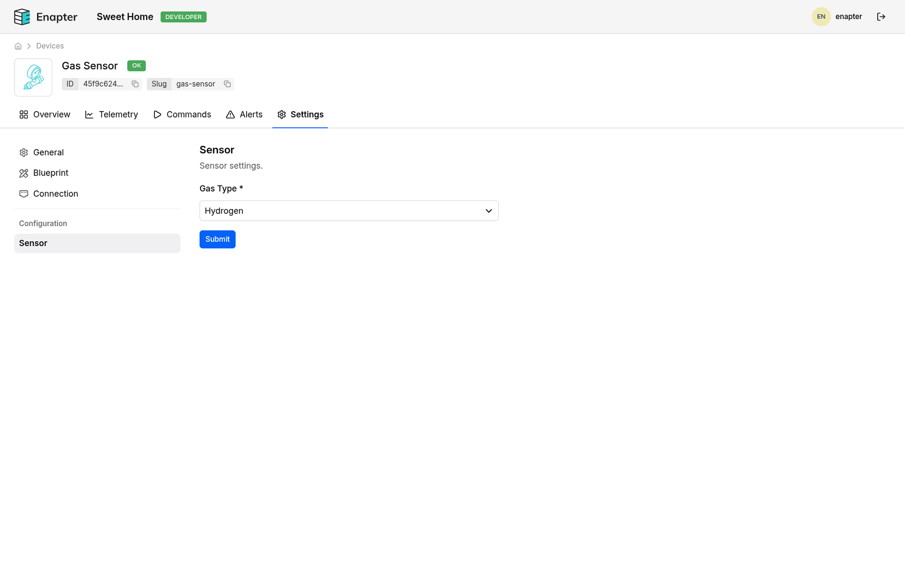Open the Devices breadcrumb link
The height and width of the screenshot is (588, 905).
pyautogui.click(x=50, y=46)
